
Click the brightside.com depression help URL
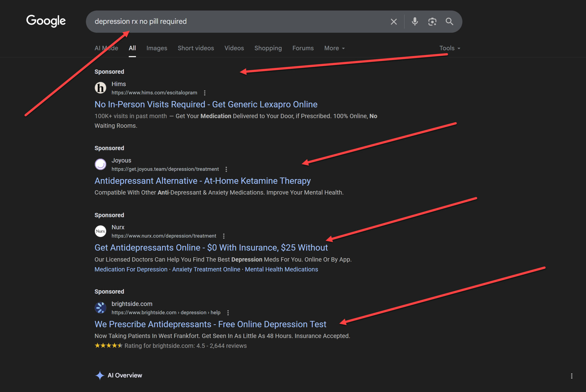point(166,313)
